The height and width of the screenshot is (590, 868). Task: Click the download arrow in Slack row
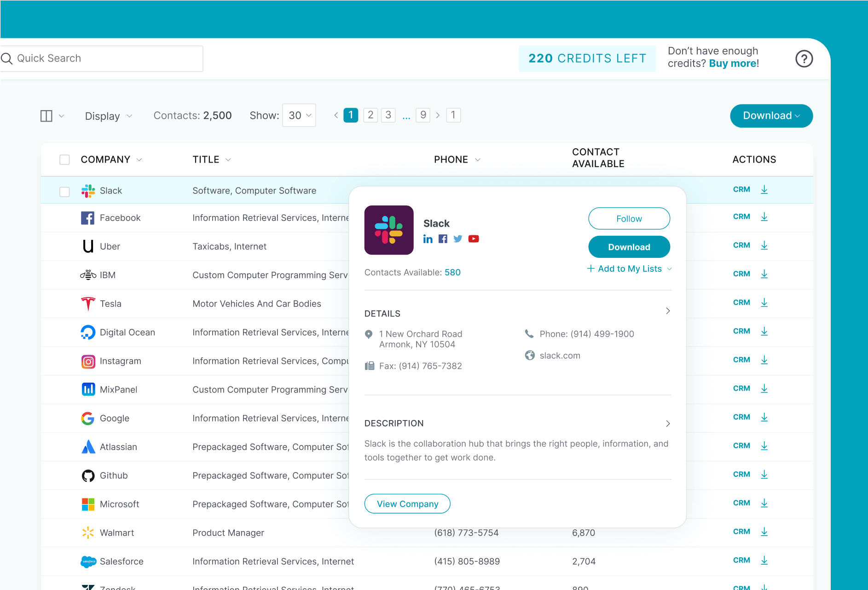click(x=764, y=189)
